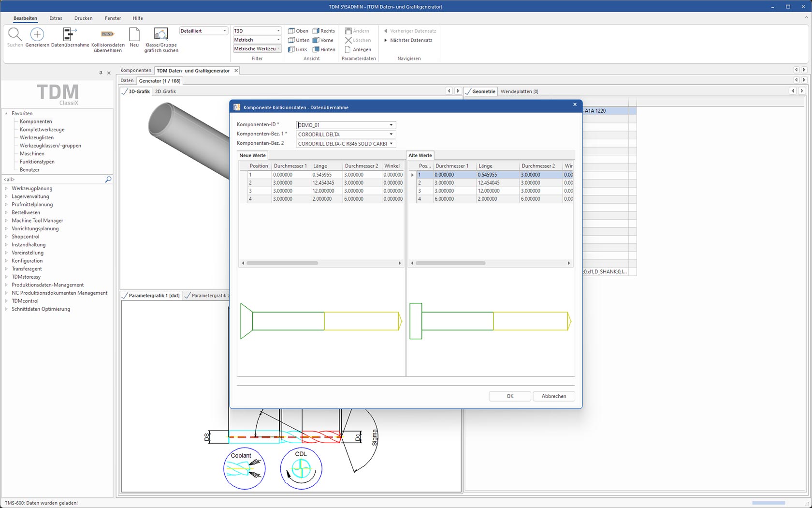The width and height of the screenshot is (812, 508).
Task: Open Benutzer in Favoriten
Action: pyautogui.click(x=29, y=170)
